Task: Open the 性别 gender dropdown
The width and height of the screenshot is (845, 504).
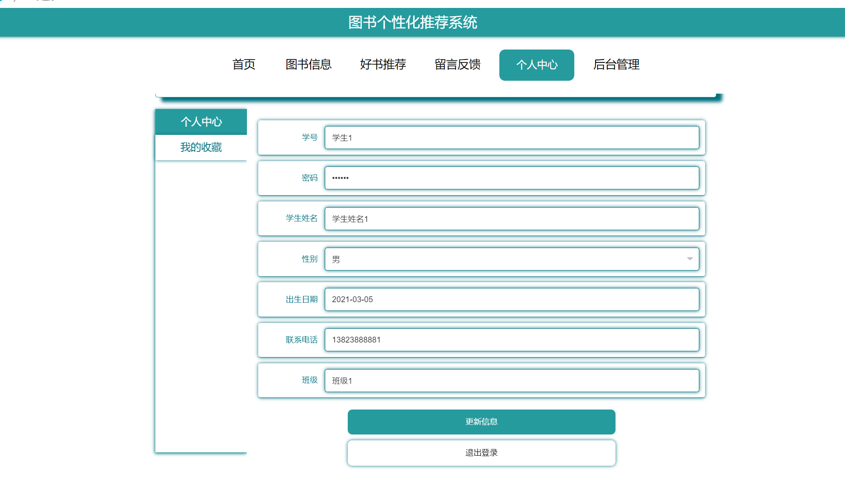Action: (511, 259)
